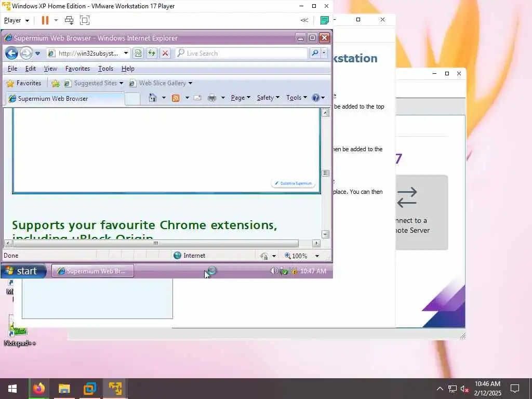The height and width of the screenshot is (399, 532).
Task: Click the Live Search magnifier button
Action: coord(315,53)
